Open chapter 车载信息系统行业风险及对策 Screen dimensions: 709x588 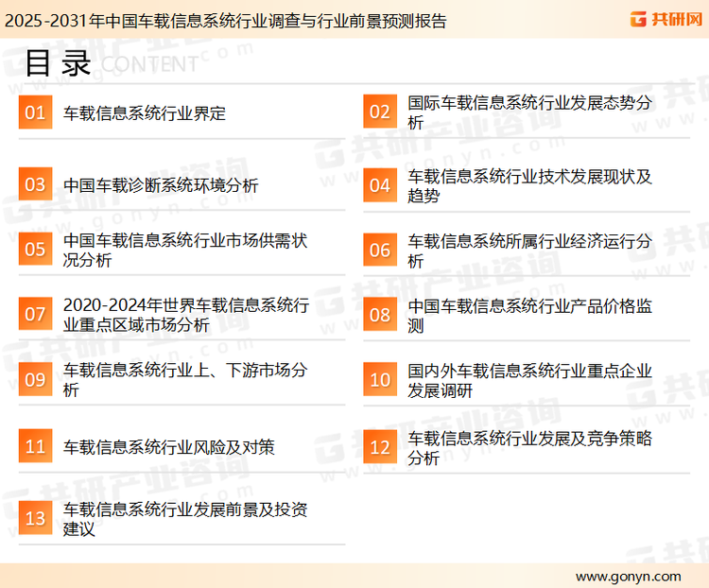pyautogui.click(x=168, y=447)
